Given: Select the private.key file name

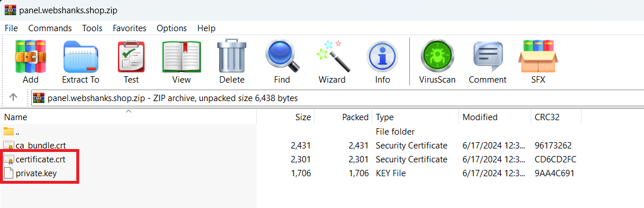Looking at the screenshot, I should pos(36,173).
